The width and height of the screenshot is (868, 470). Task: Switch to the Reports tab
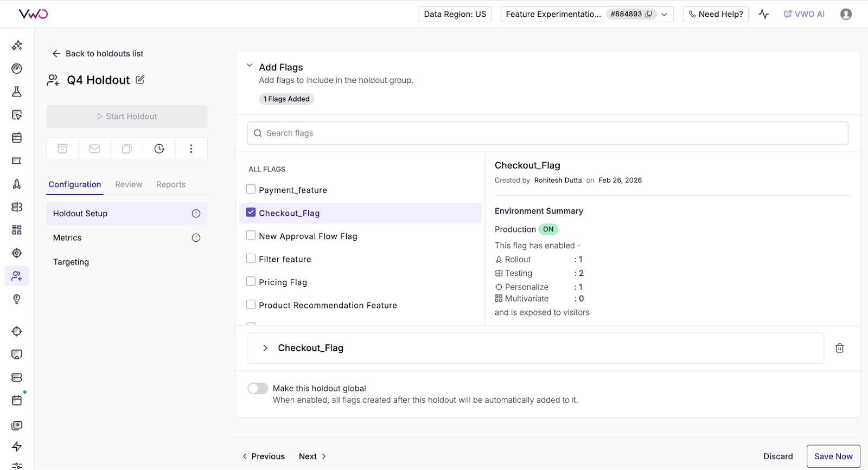[171, 184]
